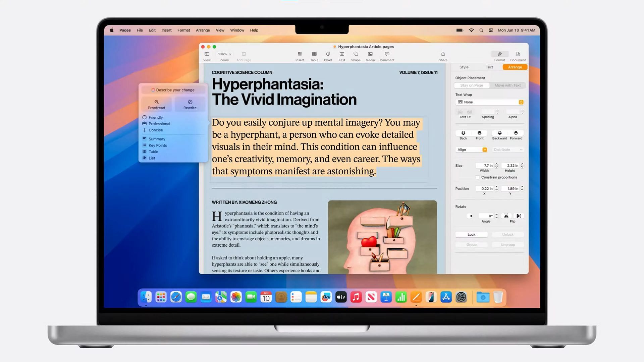Screen dimensions: 644x362
Task: Click the Zoom level 136% dropdown
Action: (224, 54)
